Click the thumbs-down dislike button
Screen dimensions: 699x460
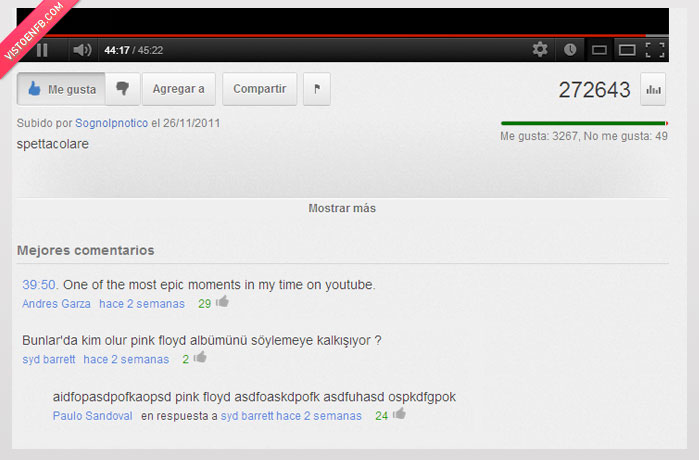click(x=123, y=89)
